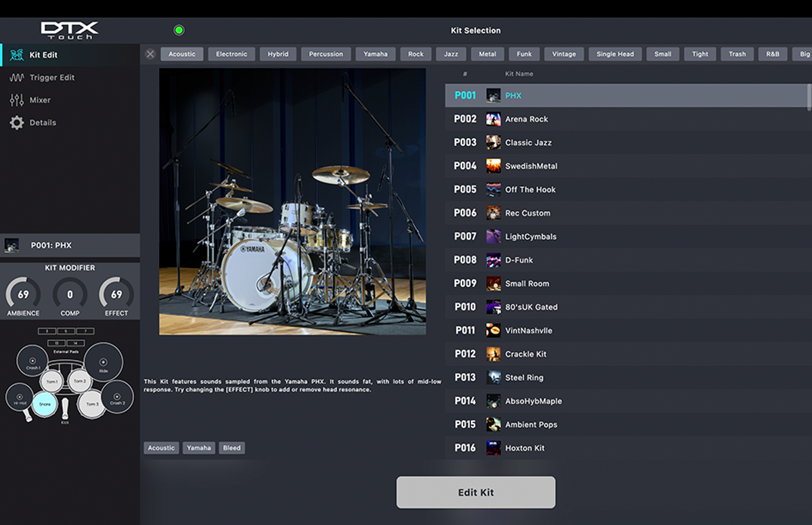Image resolution: width=812 pixels, height=525 pixels.
Task: Enable the Vintage filter tag
Action: [x=564, y=54]
